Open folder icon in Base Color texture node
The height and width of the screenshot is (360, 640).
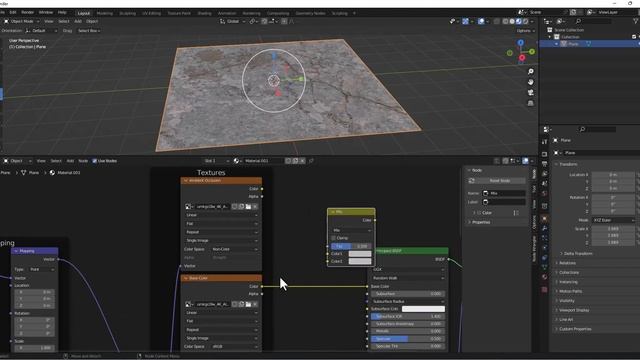(248, 304)
